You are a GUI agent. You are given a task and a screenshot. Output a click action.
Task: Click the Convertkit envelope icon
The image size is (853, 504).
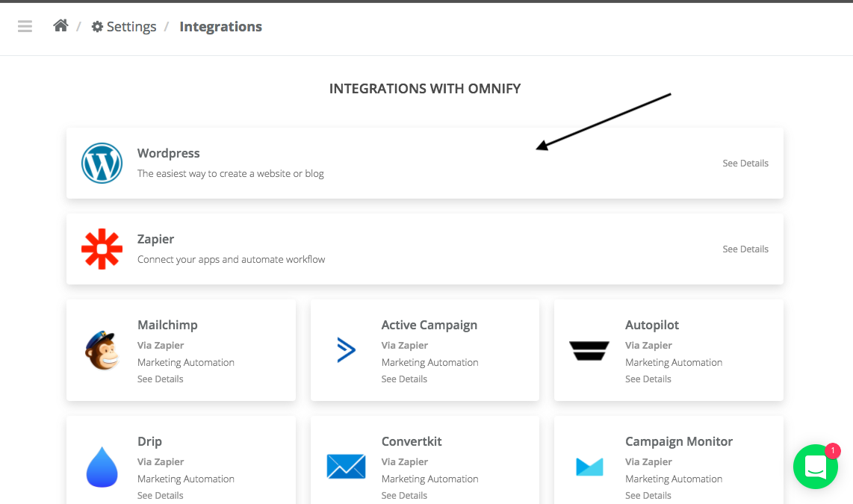click(346, 467)
